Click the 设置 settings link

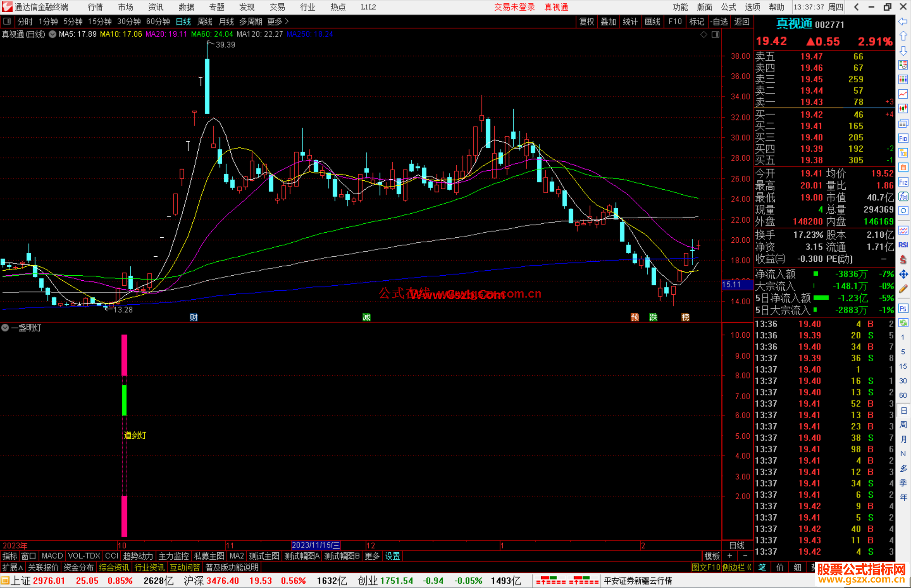(x=392, y=556)
